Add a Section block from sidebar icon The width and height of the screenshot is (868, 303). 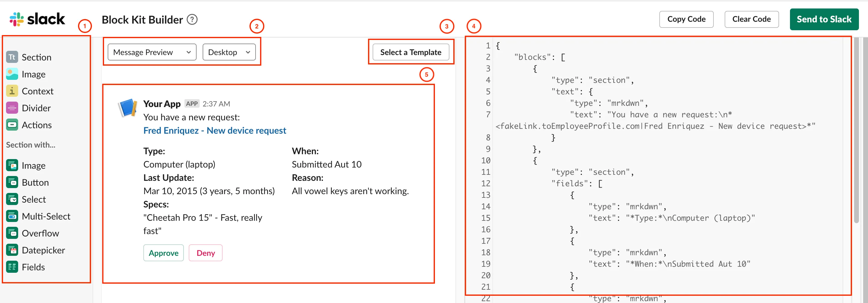12,57
